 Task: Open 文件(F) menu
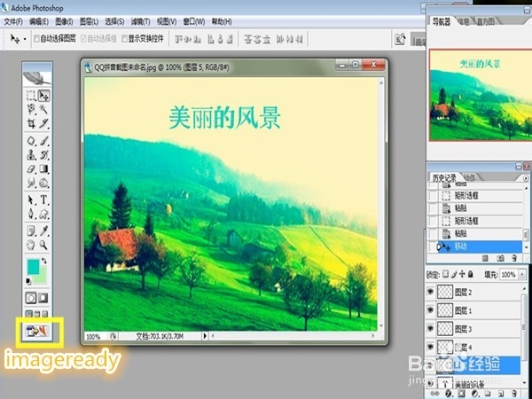[13, 22]
